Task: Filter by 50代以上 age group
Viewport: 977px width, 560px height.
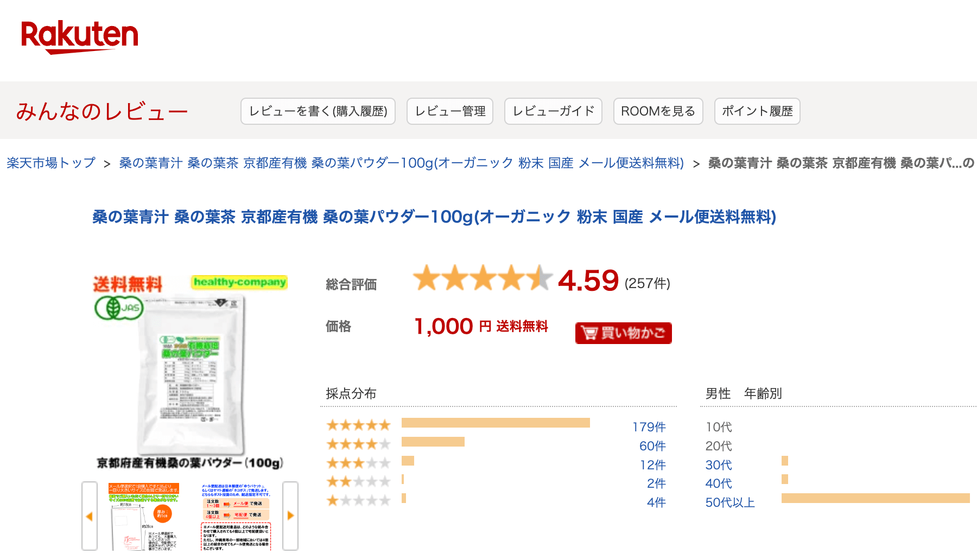Action: (x=730, y=502)
